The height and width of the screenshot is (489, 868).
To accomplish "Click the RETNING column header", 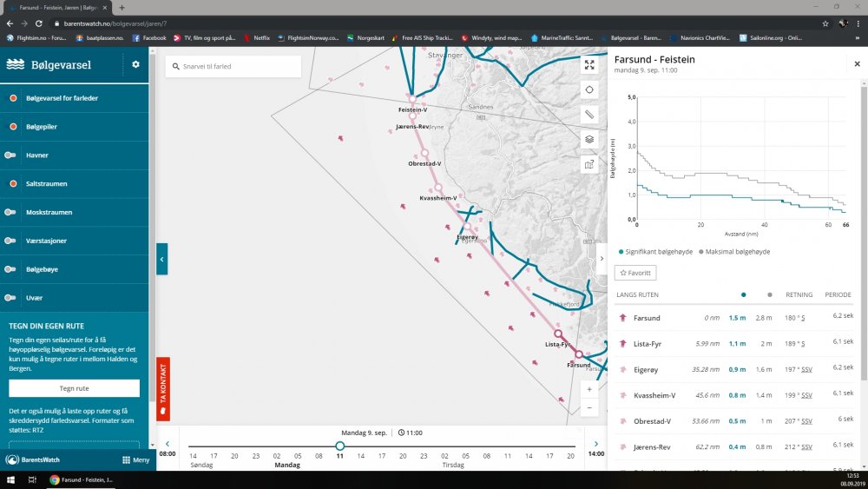I will 799,294.
